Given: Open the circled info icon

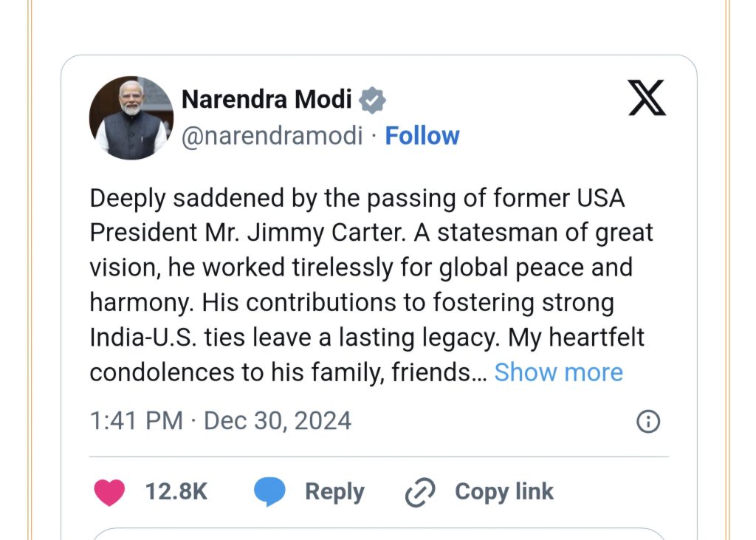Looking at the screenshot, I should (x=648, y=421).
